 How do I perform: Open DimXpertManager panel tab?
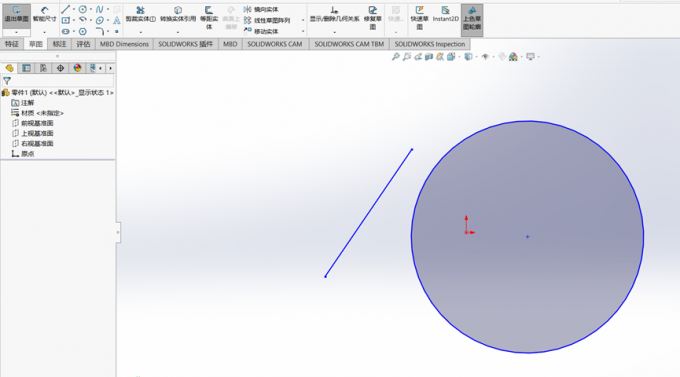point(60,68)
